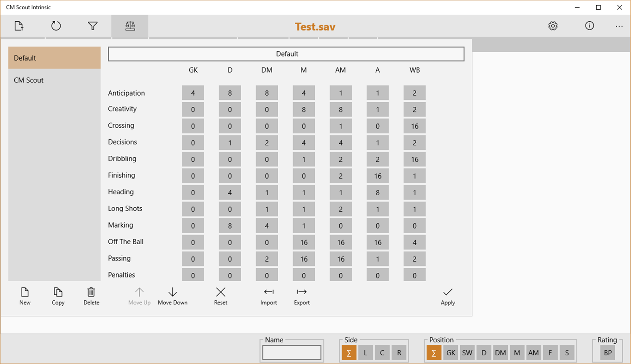Toggle the Side C filter
The image size is (631, 364).
pos(382,353)
